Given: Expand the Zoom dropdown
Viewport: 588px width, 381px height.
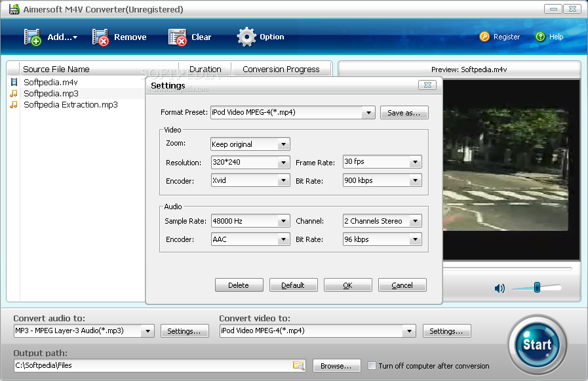Looking at the screenshot, I should (x=283, y=144).
